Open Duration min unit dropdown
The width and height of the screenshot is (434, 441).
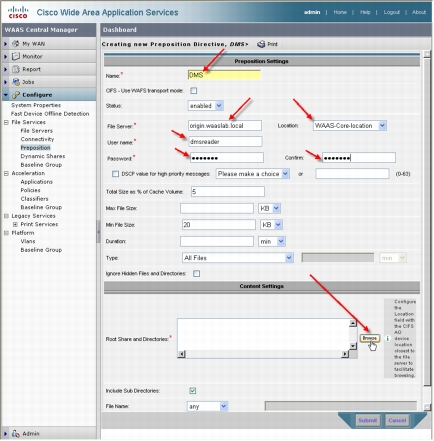272,241
